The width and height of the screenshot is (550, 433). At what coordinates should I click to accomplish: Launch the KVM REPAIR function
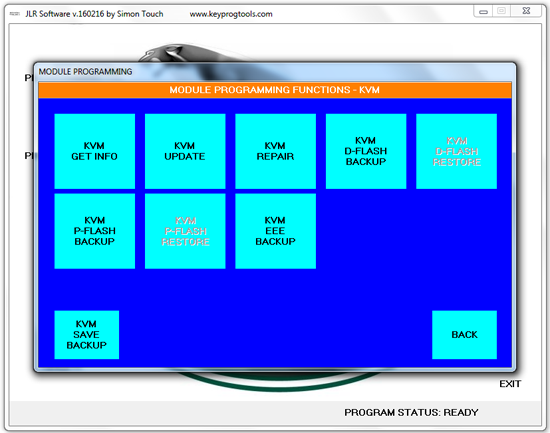[275, 151]
